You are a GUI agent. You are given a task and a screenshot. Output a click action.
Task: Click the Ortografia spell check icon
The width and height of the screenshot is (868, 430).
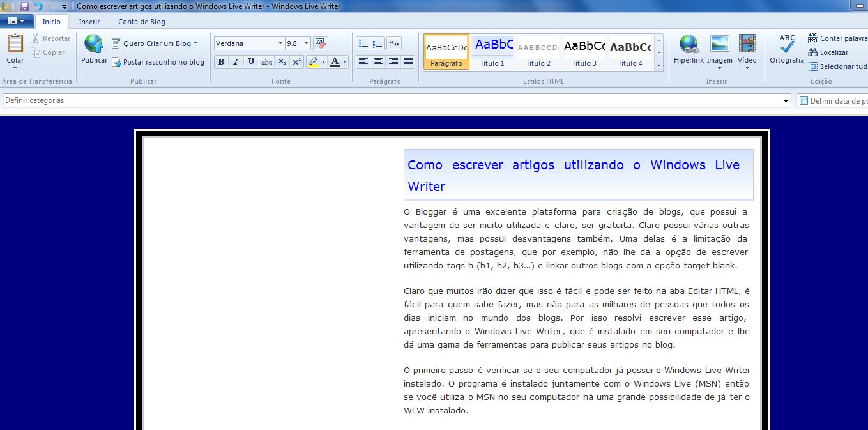pyautogui.click(x=787, y=43)
